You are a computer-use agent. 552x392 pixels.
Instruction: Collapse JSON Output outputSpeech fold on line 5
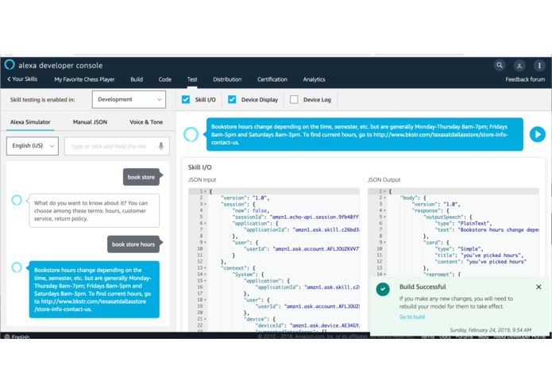coord(384,217)
